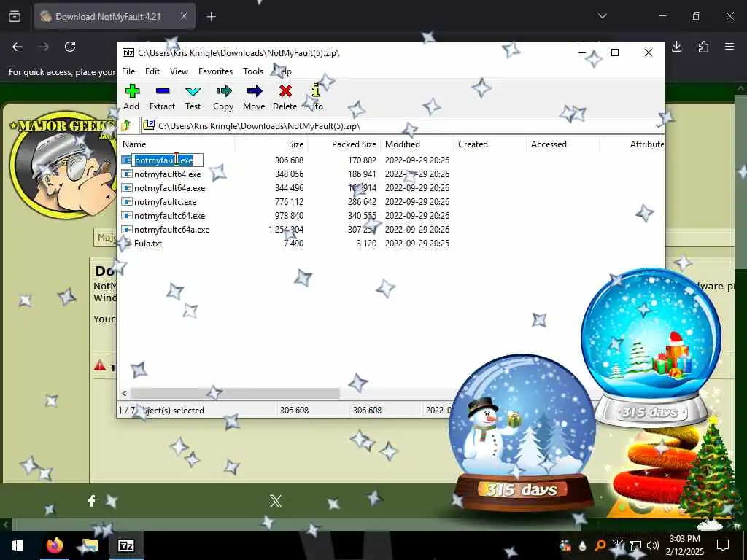The image size is (747, 560).
Task: Click the Copy toolbar icon
Action: coord(223,91)
